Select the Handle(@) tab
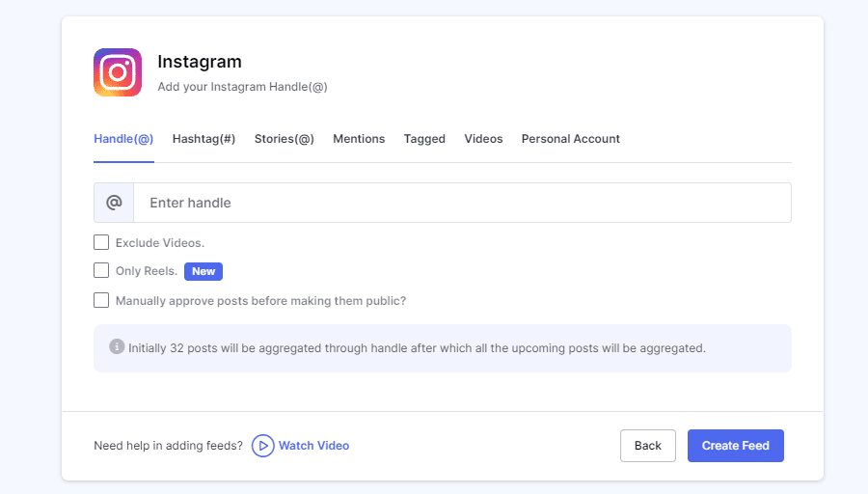This screenshot has width=868, height=494. 123,139
